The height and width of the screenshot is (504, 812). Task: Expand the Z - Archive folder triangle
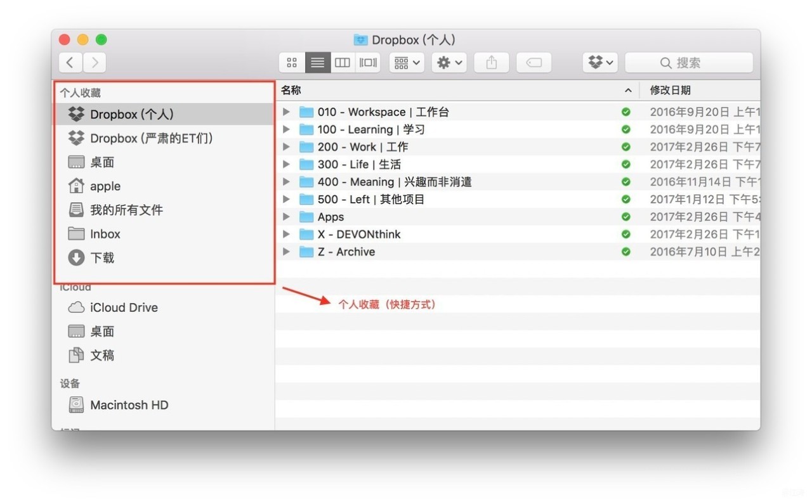pos(286,252)
